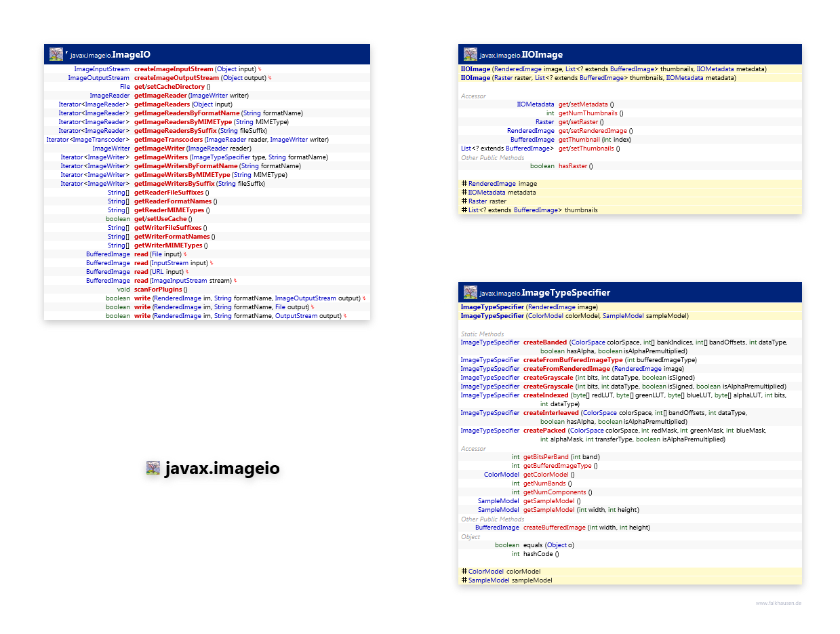Click the exception marker after createImageOutputStream
Image resolution: width=840 pixels, height=634 pixels.
270,78
